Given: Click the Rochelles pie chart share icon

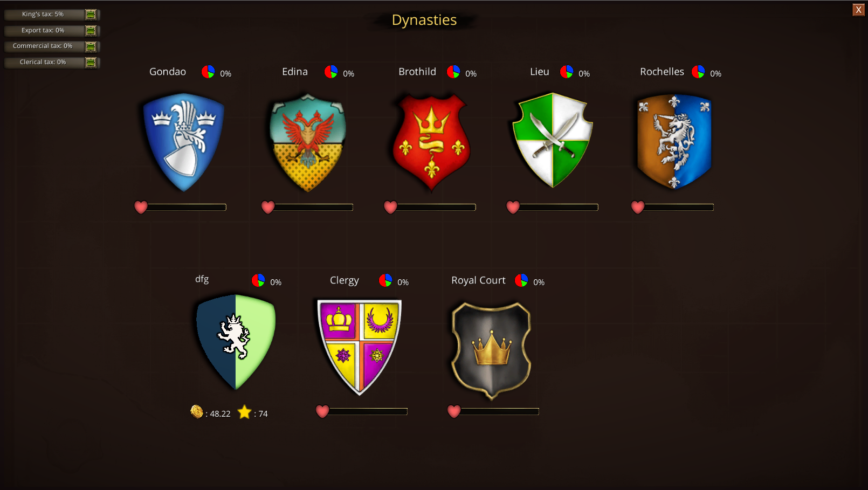Looking at the screenshot, I should 698,72.
